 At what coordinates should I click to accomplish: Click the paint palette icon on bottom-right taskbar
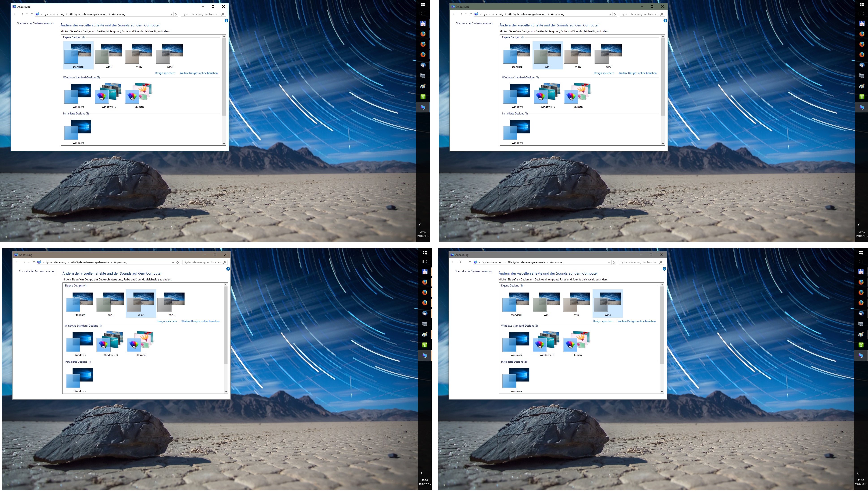(861, 334)
